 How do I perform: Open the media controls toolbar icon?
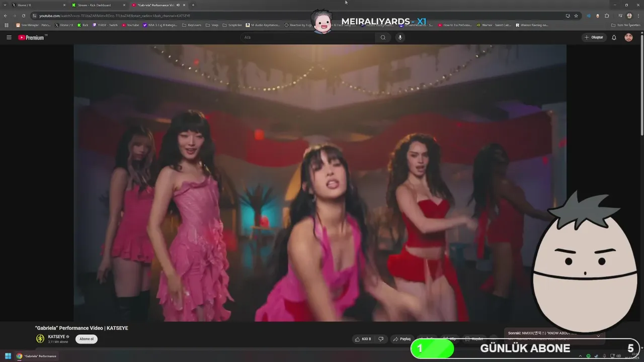[620, 16]
